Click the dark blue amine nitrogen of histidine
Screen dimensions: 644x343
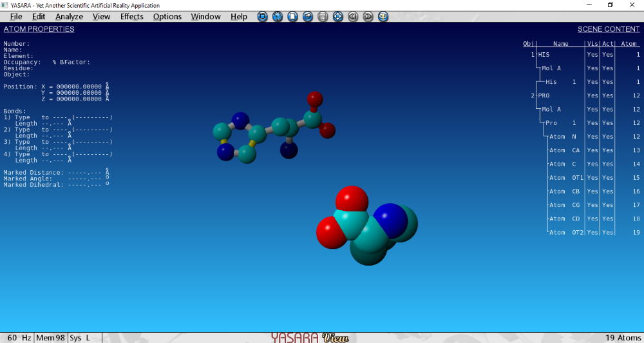pyautogui.click(x=289, y=150)
